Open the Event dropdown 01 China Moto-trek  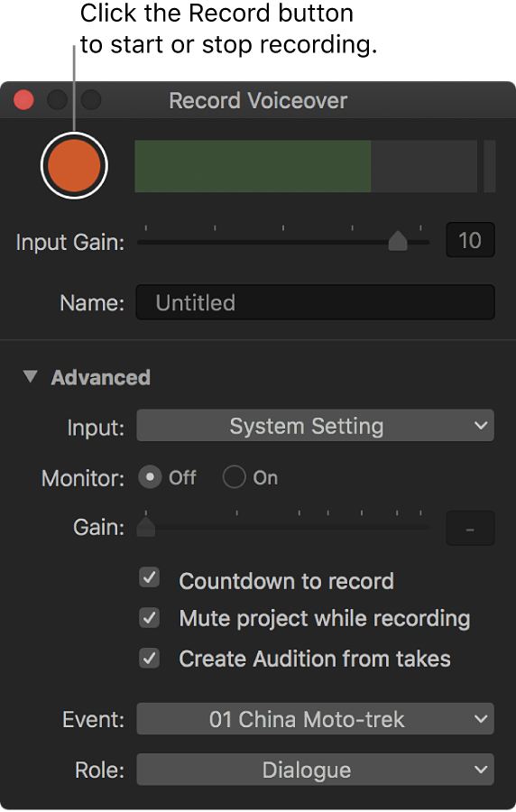point(315,719)
